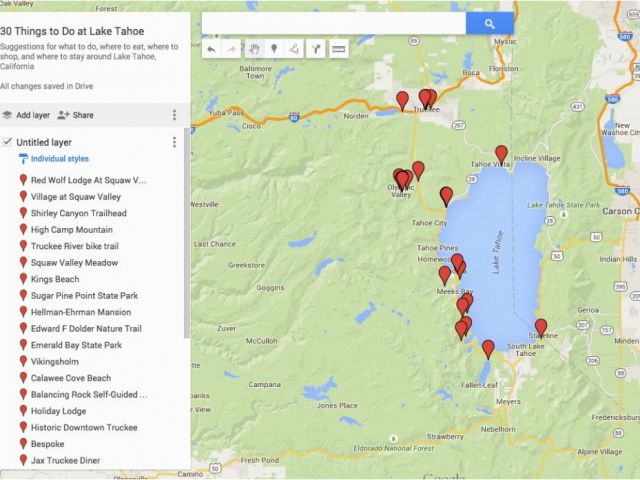This screenshot has width=640, height=480.
Task: Click the marker just above Meeks Bay label
Action: (444, 275)
